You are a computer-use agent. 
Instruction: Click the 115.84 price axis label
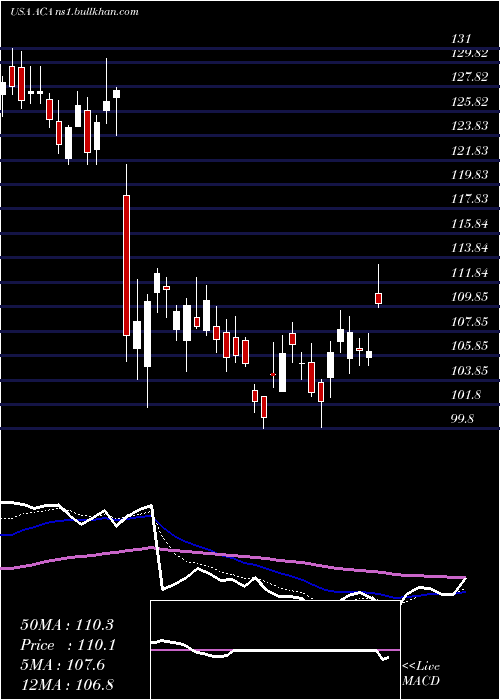[469, 224]
